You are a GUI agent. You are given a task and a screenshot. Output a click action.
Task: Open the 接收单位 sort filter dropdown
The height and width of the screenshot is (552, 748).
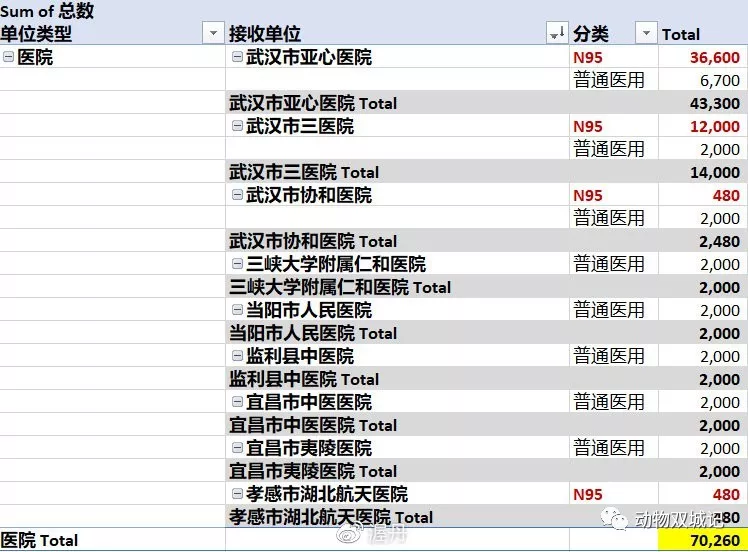click(557, 33)
